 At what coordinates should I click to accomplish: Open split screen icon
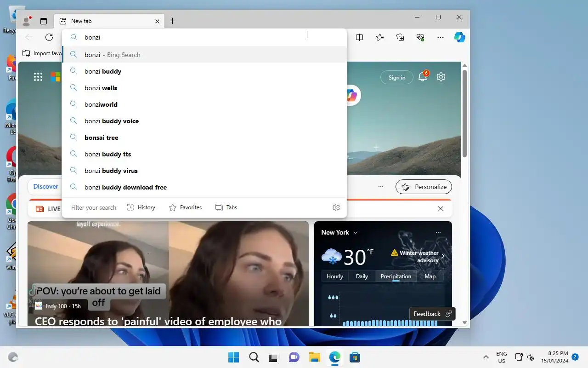(360, 37)
